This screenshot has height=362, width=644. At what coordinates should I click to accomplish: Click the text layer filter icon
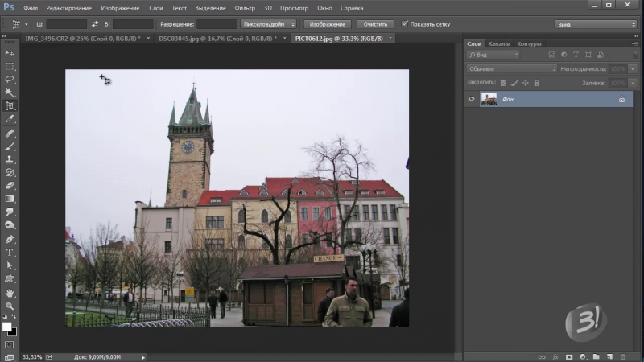point(575,55)
